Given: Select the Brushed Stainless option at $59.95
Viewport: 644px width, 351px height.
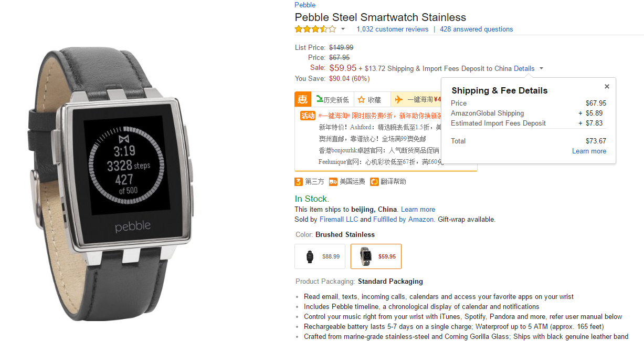Looking at the screenshot, I should tap(376, 256).
